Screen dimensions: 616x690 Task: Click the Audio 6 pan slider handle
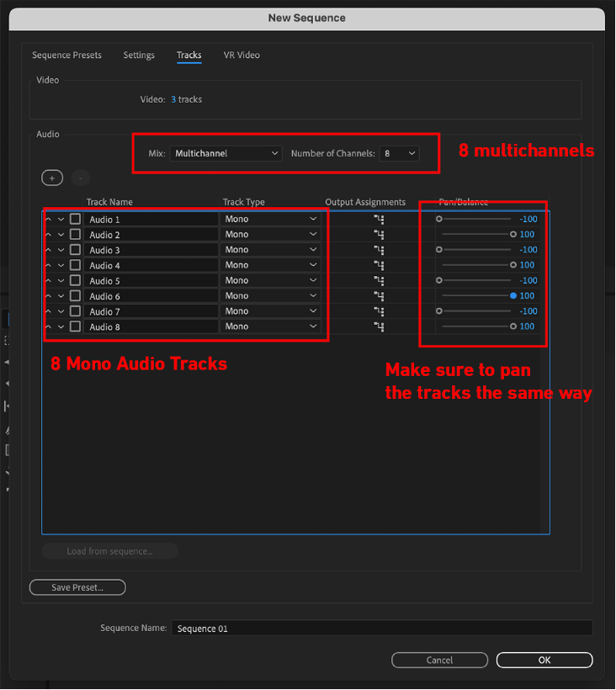(x=512, y=296)
